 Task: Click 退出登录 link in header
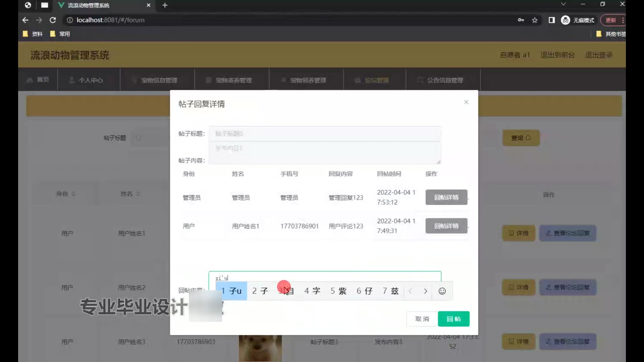(599, 55)
